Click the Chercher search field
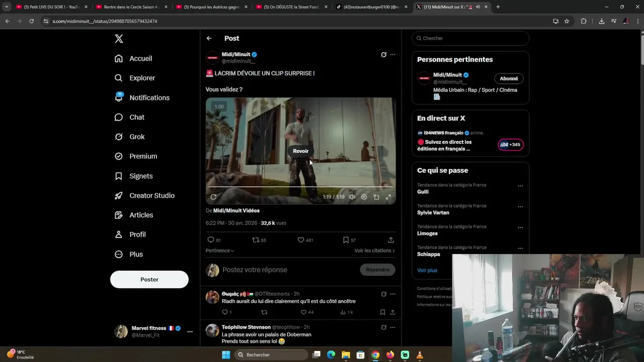The height and width of the screenshot is (362, 644). (470, 38)
